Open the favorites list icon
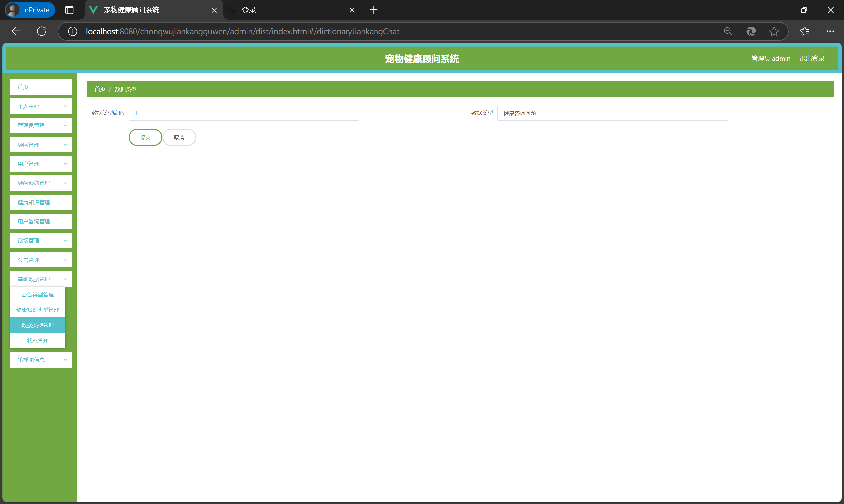Viewport: 844px width, 504px height. coord(804,31)
